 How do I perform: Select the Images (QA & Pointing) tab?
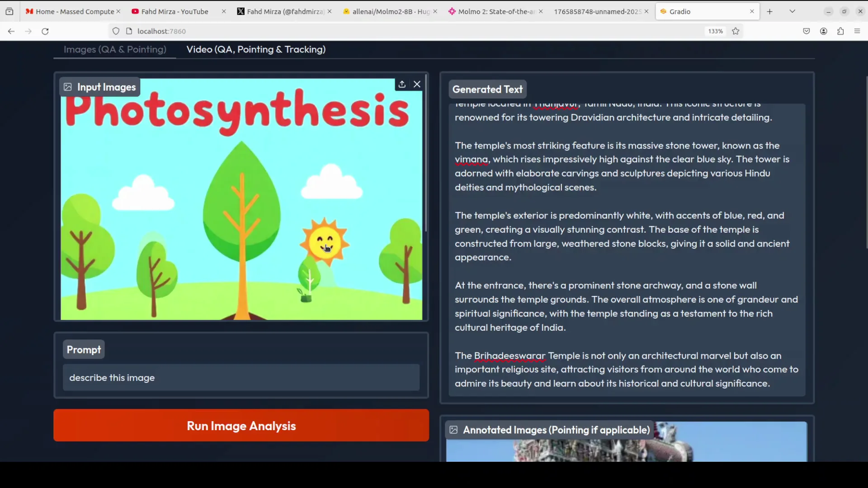(x=115, y=50)
